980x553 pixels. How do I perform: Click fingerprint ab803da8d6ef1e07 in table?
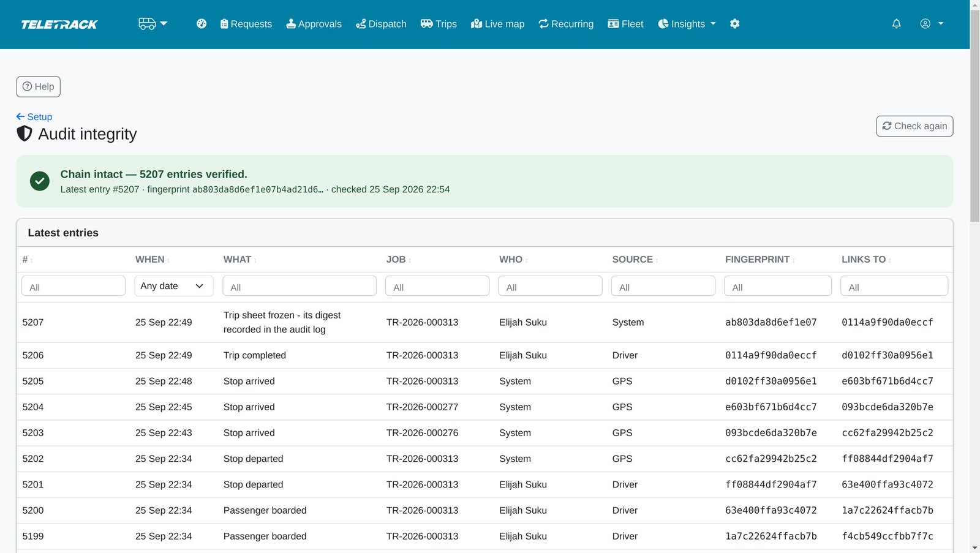[771, 323]
